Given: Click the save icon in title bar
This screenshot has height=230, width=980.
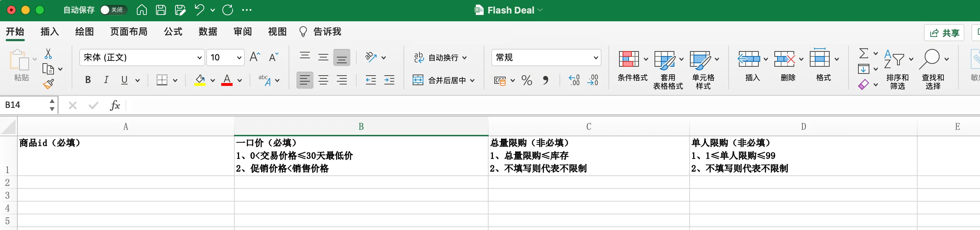Looking at the screenshot, I should pyautogui.click(x=161, y=10).
